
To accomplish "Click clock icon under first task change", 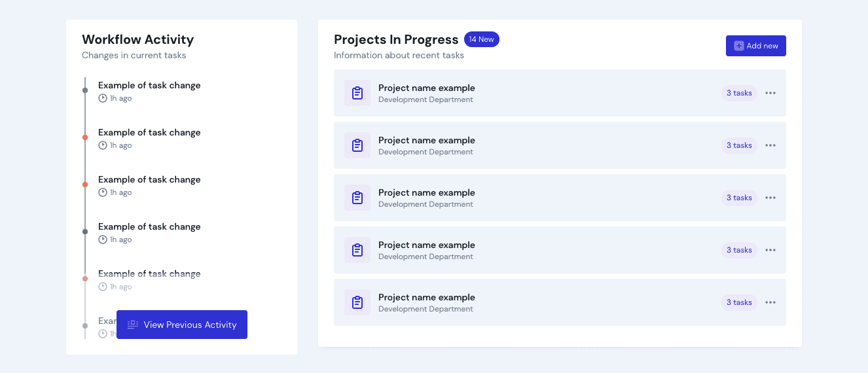I will (103, 98).
